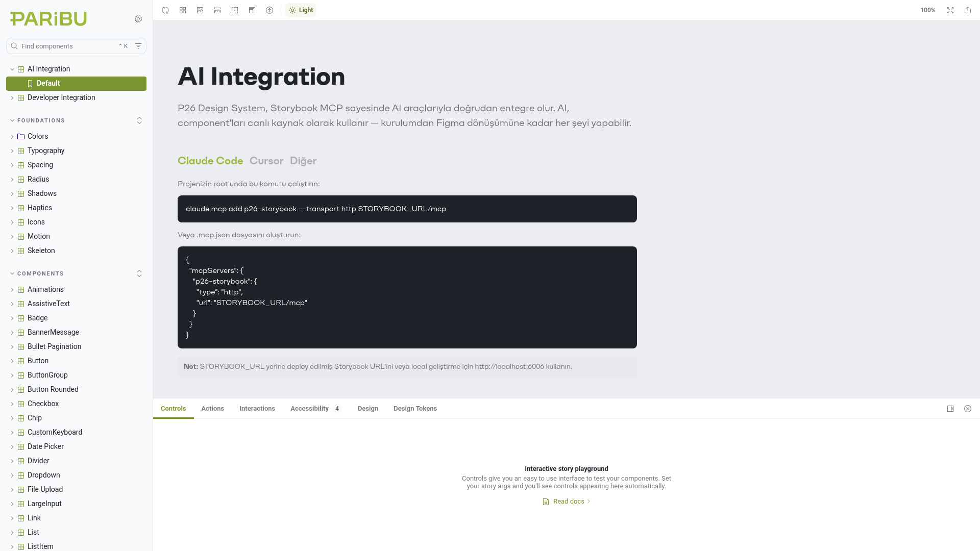Image resolution: width=980 pixels, height=551 pixels.
Task: Toggle the Light theme switcher
Action: tap(301, 10)
